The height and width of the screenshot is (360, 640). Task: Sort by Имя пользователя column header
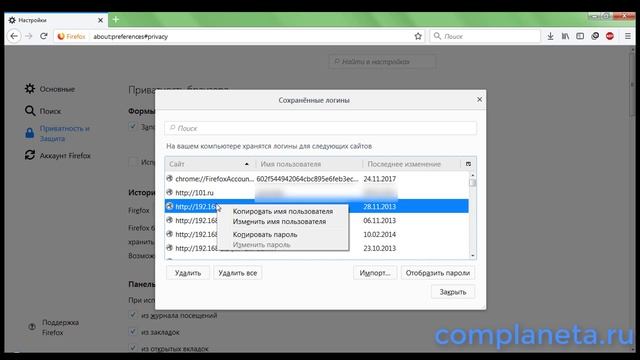309,164
